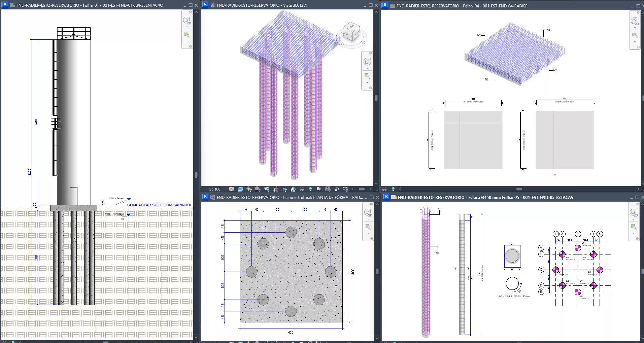
Task: Open the 1 : 100 view scale dropdown
Action: coord(215,189)
